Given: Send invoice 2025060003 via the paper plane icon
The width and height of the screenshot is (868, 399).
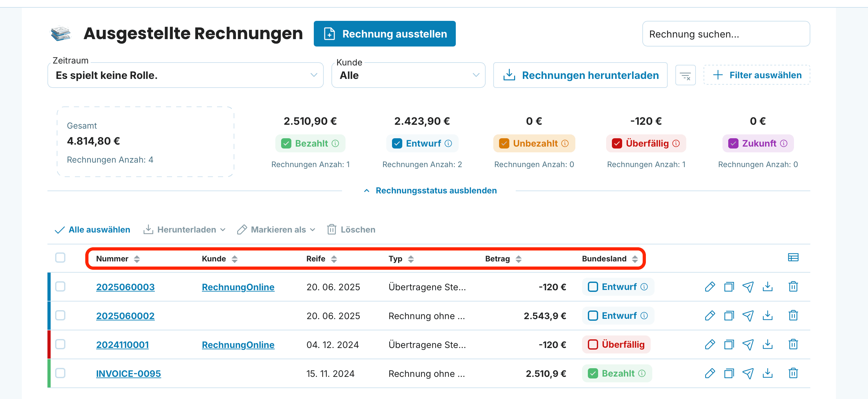Looking at the screenshot, I should click(748, 287).
